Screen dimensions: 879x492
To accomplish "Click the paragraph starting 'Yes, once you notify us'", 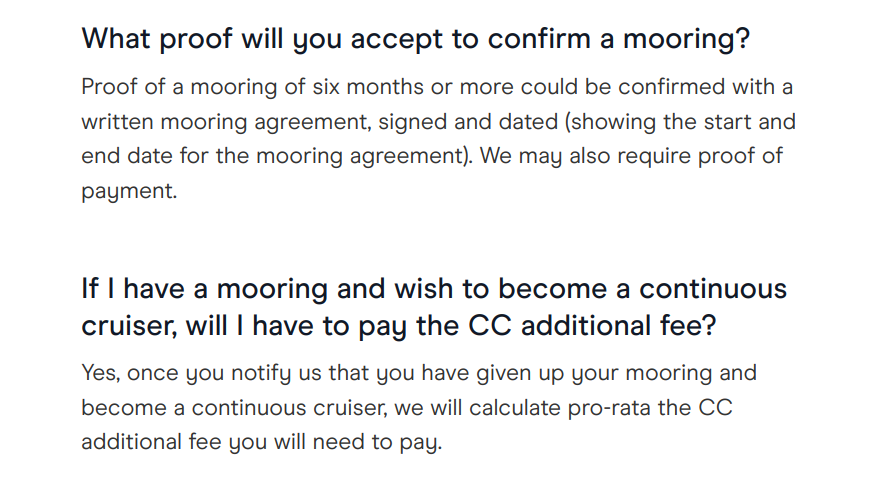I will pos(419,407).
